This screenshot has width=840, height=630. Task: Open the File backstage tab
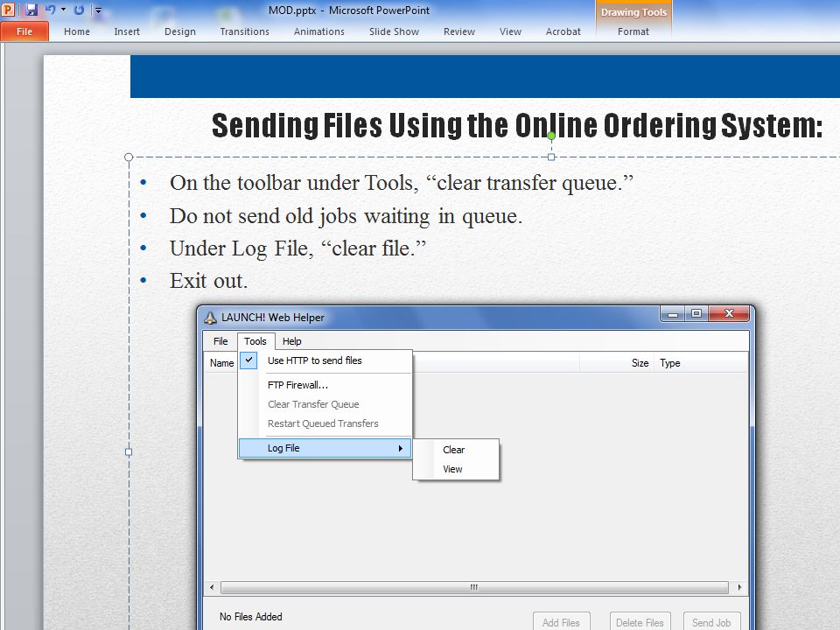[24, 31]
